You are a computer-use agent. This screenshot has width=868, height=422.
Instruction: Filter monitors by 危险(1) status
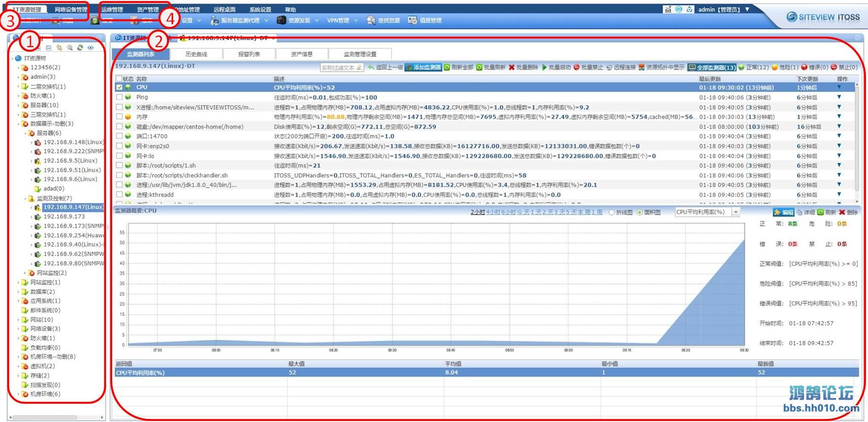point(785,67)
